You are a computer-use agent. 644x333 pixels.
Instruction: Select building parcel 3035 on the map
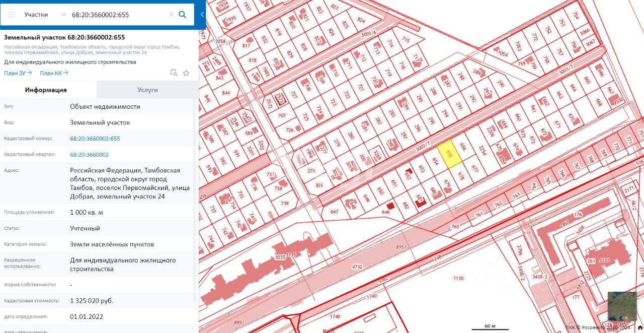coord(280,257)
